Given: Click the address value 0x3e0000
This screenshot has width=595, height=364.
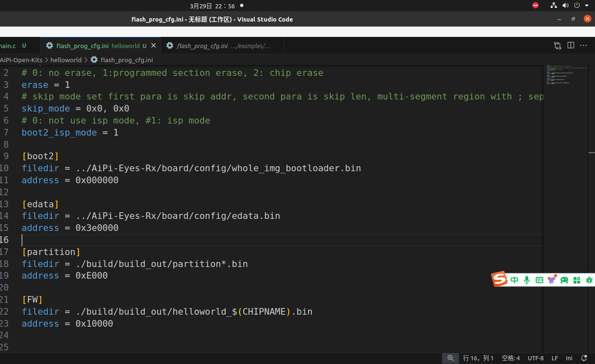Looking at the screenshot, I should pyautogui.click(x=97, y=228).
